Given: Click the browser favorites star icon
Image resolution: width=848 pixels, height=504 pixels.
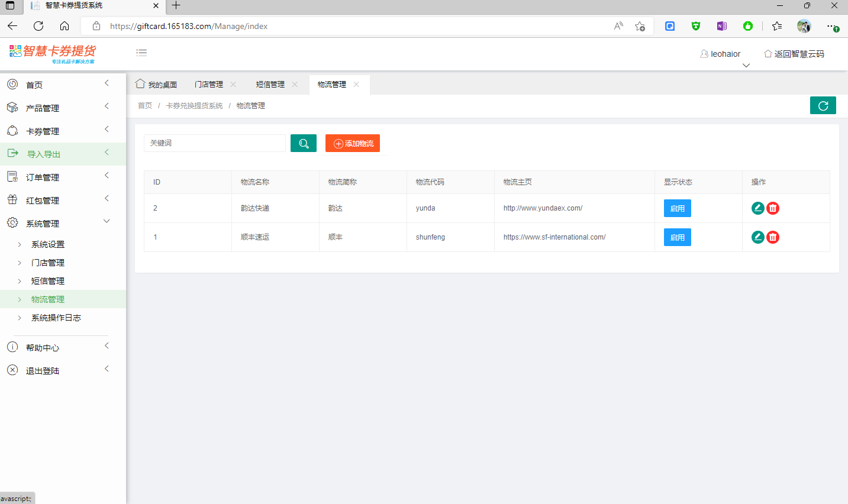Looking at the screenshot, I should coord(776,26).
